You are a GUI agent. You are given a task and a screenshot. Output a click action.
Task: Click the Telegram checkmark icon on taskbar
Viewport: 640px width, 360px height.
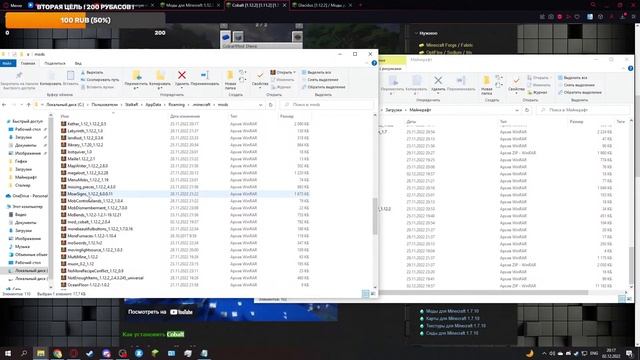90,353
